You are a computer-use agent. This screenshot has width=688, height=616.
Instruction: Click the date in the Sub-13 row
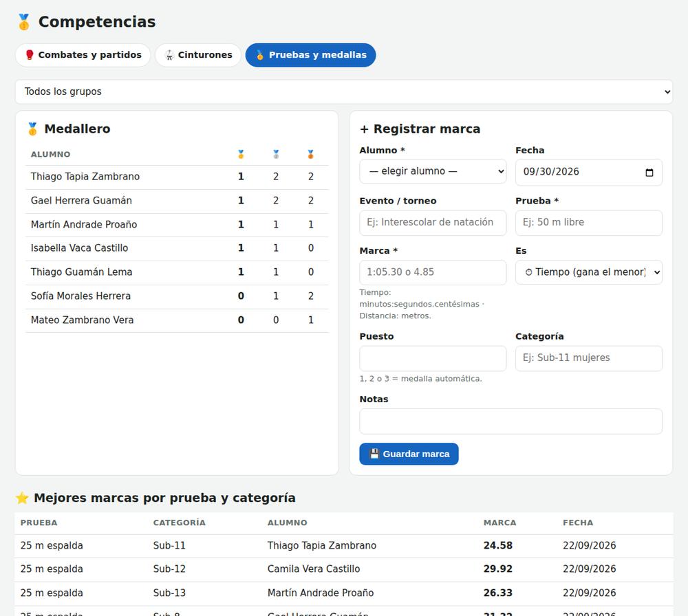[x=590, y=593]
